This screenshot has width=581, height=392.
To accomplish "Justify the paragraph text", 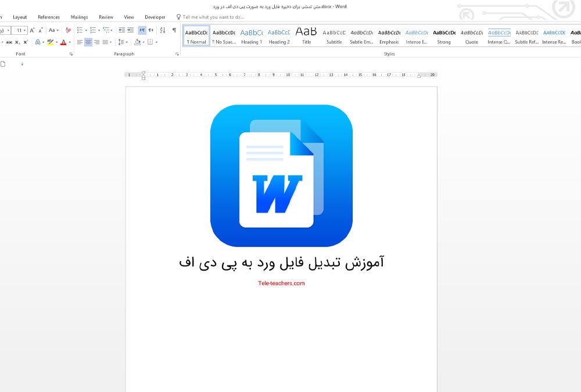I will point(105,42).
